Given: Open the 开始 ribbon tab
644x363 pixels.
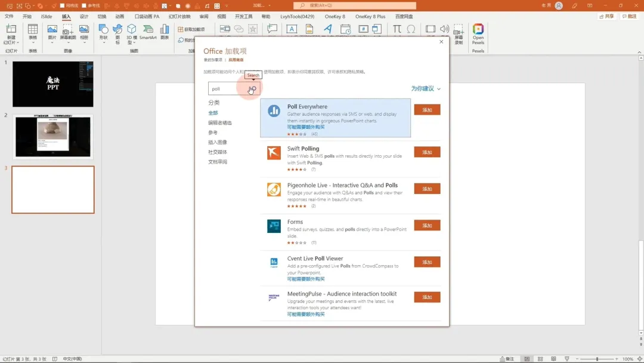Looking at the screenshot, I should click(x=27, y=17).
